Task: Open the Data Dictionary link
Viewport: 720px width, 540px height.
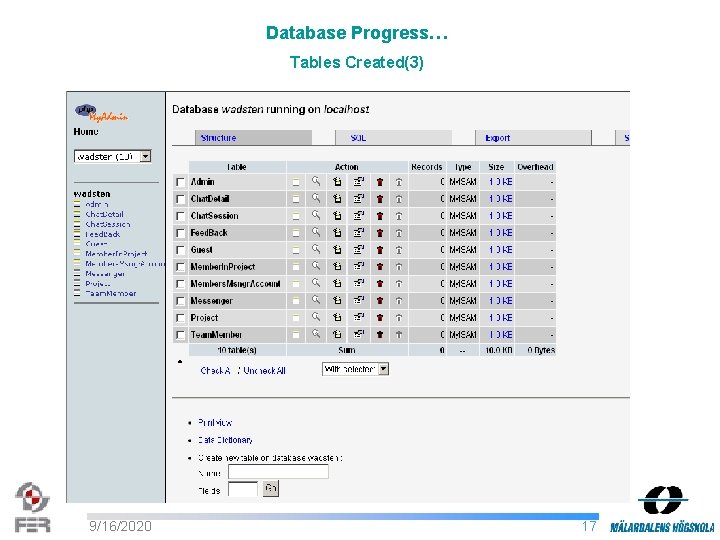Action: tap(225, 440)
